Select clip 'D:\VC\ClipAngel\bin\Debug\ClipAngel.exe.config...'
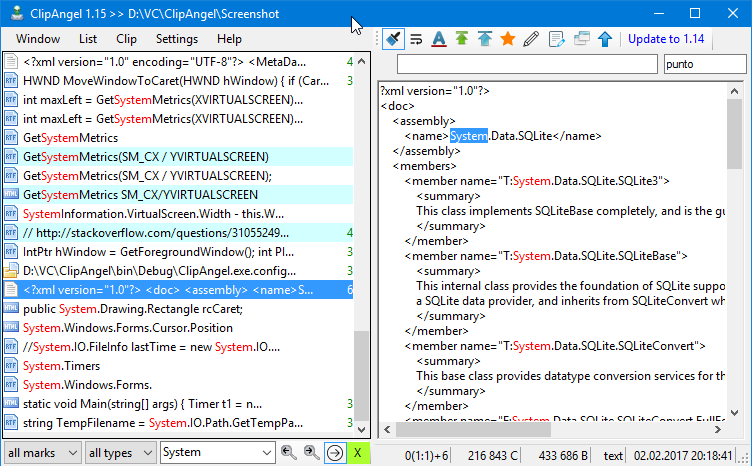Screen dimensions: 752x466 [178, 271]
